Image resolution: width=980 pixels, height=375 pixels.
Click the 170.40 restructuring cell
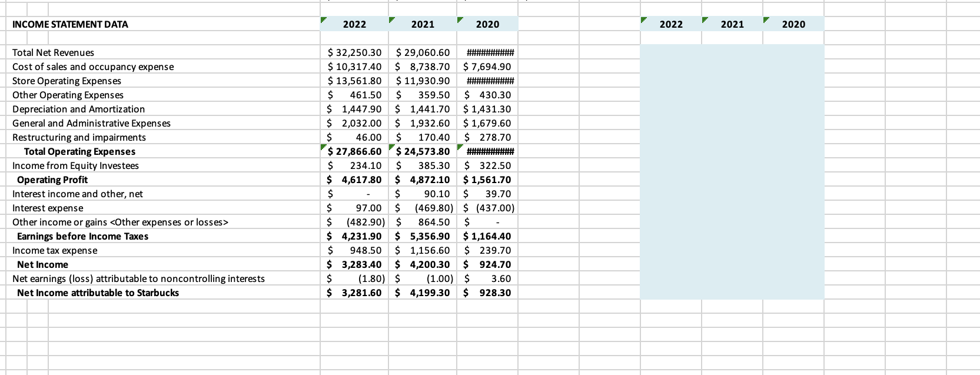tap(423, 137)
